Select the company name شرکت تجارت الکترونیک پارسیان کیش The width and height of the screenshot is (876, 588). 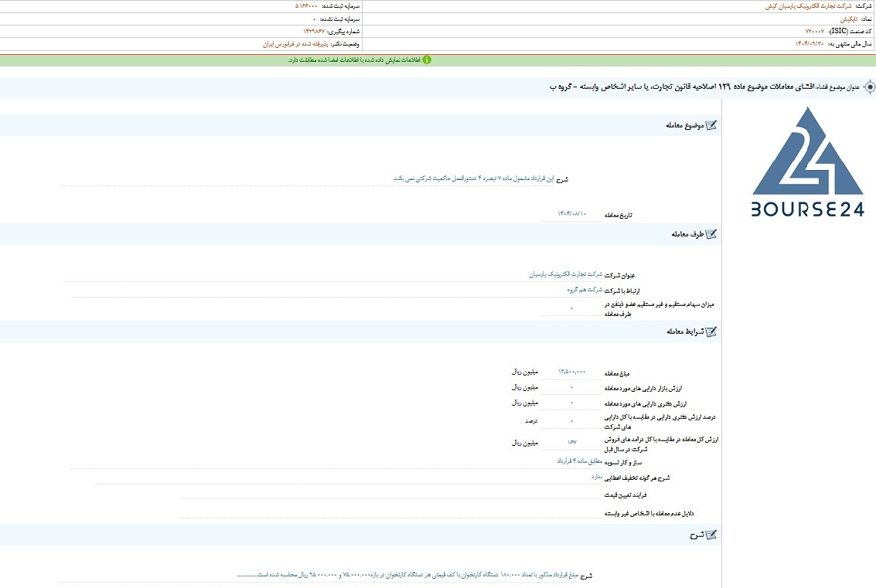click(809, 6)
